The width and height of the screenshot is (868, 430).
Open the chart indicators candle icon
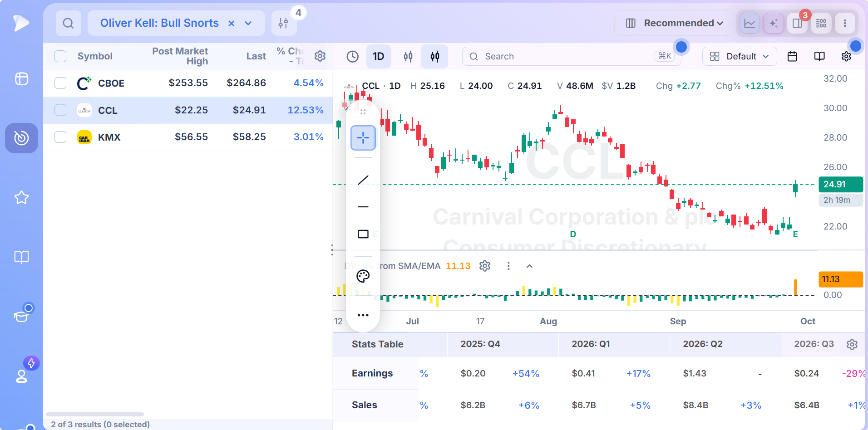(x=435, y=56)
